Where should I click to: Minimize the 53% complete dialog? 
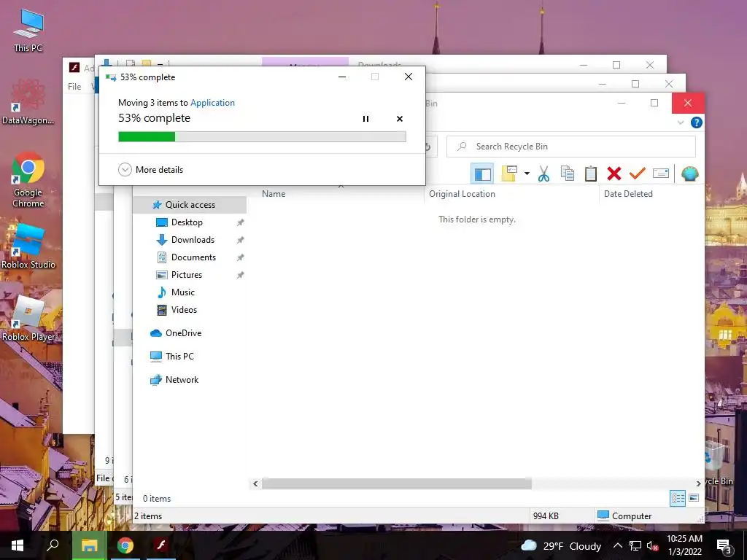pos(342,77)
